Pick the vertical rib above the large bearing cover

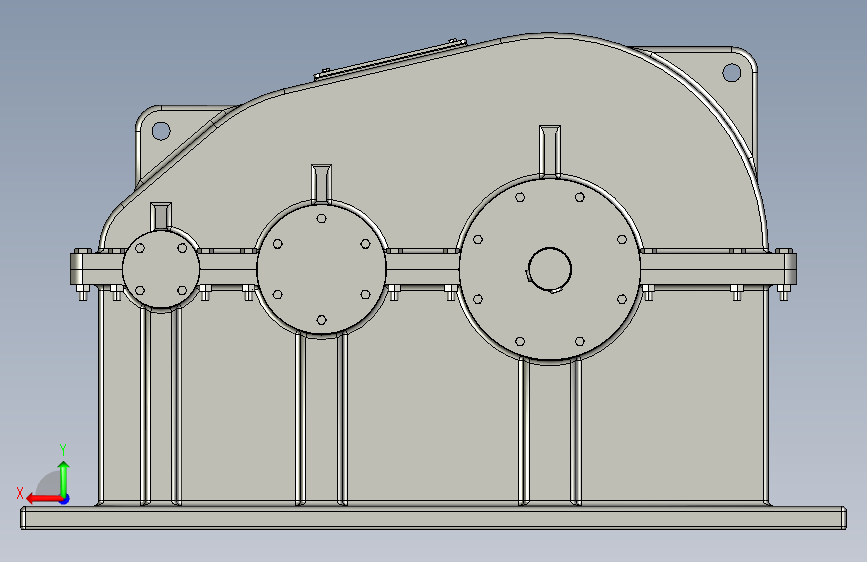point(550,152)
